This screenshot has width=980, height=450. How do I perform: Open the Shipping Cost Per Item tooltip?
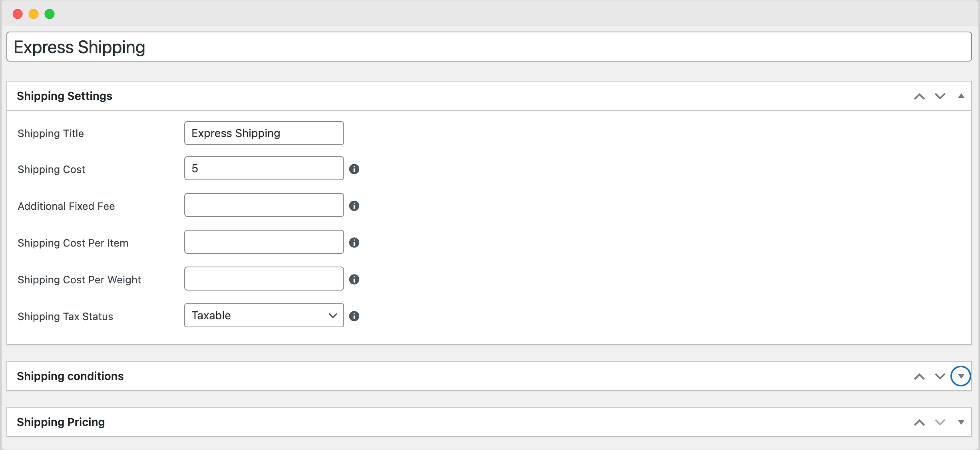click(354, 243)
